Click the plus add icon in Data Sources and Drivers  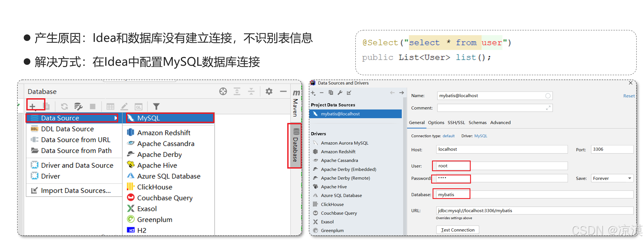point(313,93)
